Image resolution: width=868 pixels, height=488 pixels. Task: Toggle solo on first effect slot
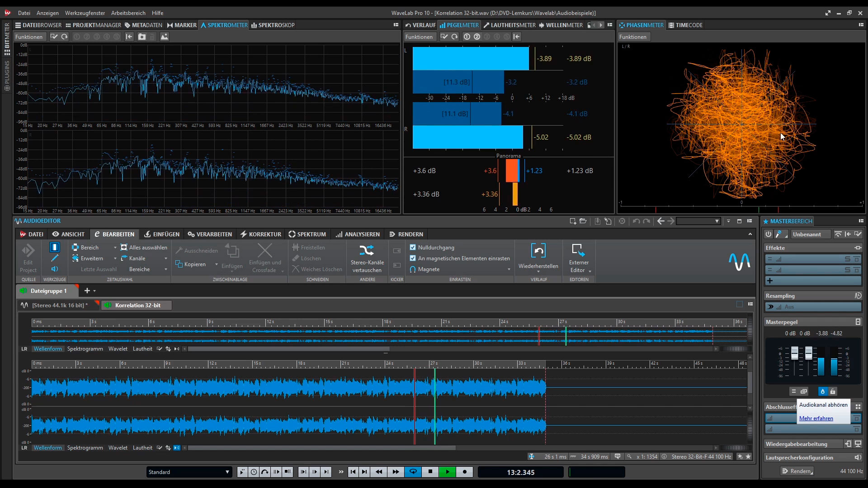pyautogui.click(x=848, y=259)
